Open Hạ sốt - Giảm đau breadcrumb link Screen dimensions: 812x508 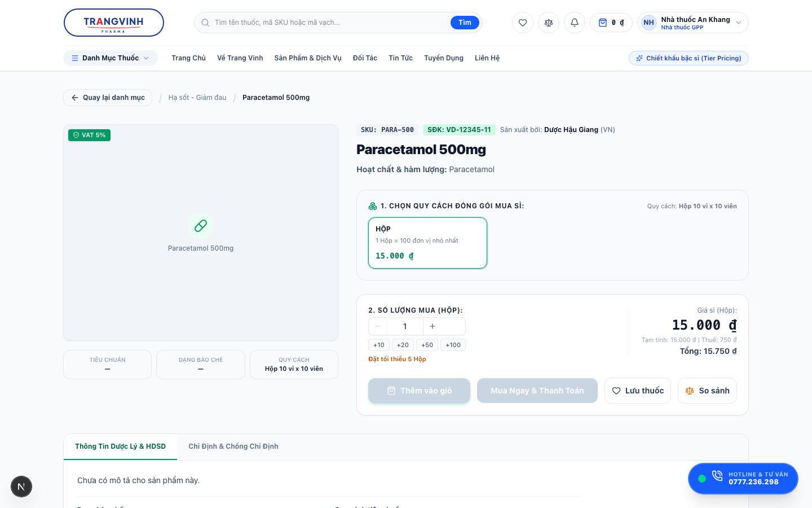[197, 98]
